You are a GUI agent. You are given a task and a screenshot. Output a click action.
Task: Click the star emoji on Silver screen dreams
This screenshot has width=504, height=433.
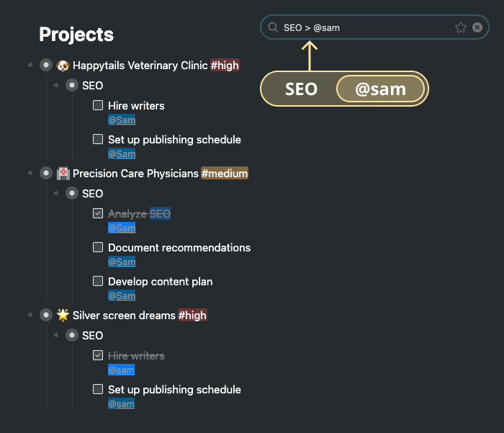click(x=63, y=315)
